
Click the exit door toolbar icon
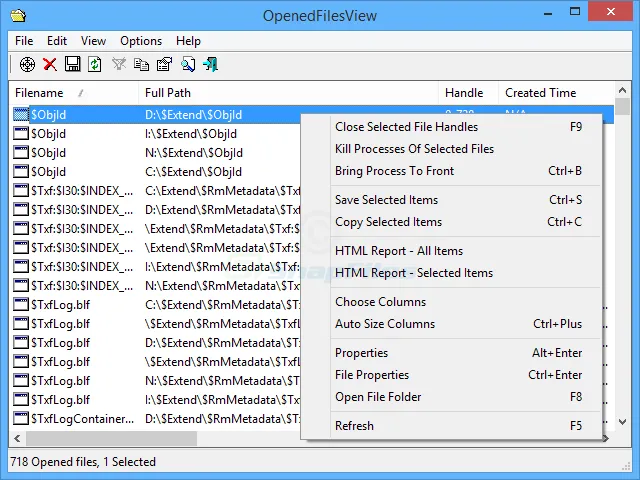point(211,64)
